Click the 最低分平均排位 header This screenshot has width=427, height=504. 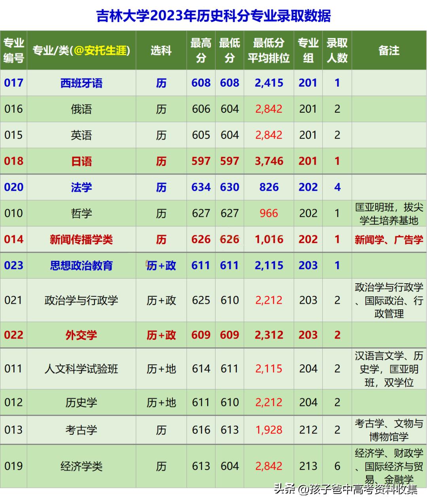[x=269, y=50]
